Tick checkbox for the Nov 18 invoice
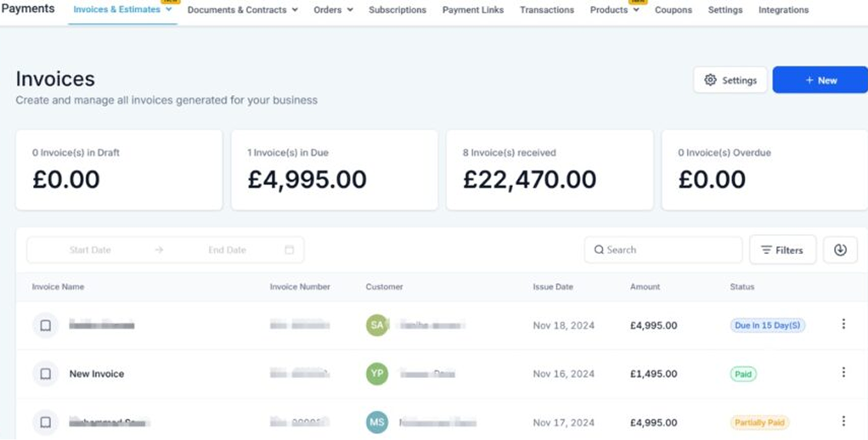Image resolution: width=868 pixels, height=440 pixels. coord(46,325)
